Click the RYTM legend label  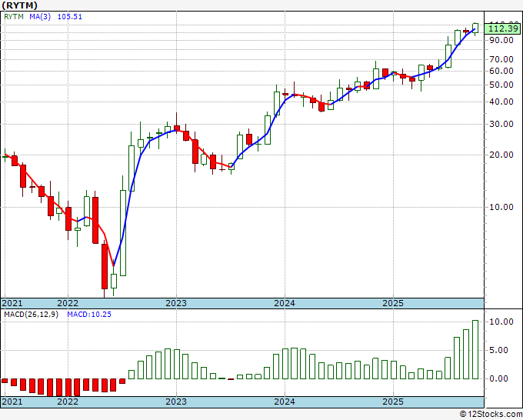pyautogui.click(x=14, y=17)
